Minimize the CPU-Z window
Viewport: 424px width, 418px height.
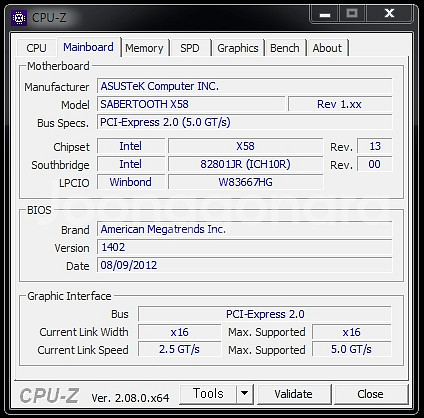point(324,14)
